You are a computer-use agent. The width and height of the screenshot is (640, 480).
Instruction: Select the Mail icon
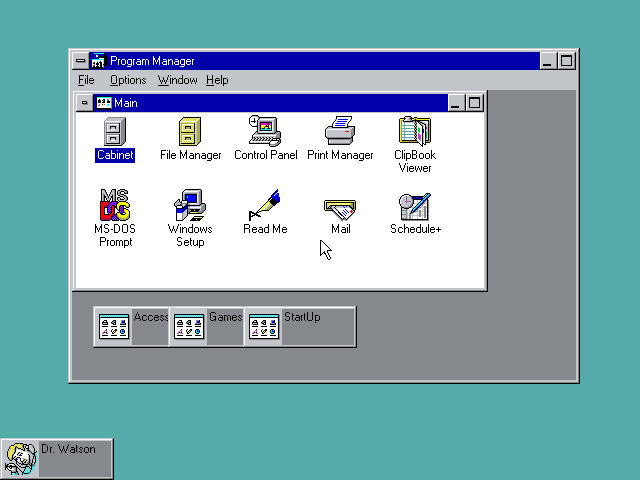pos(340,209)
